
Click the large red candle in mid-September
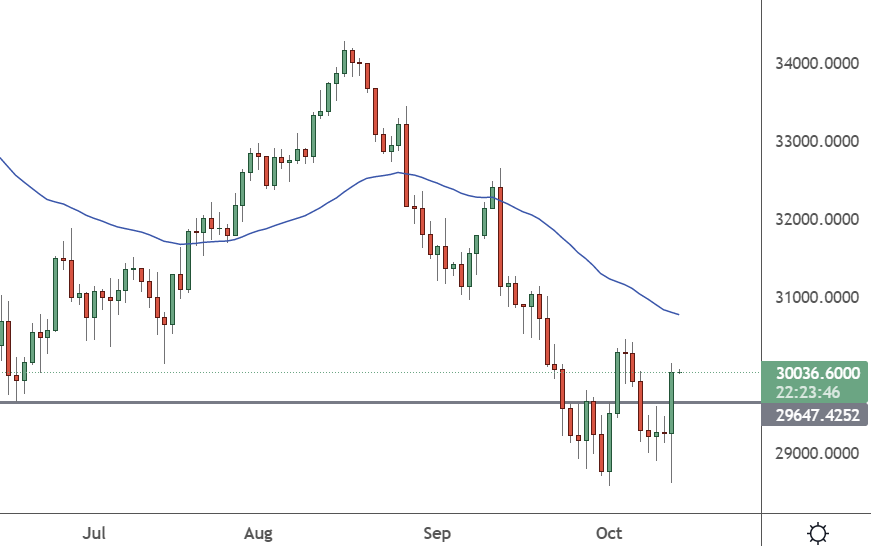tap(500, 236)
